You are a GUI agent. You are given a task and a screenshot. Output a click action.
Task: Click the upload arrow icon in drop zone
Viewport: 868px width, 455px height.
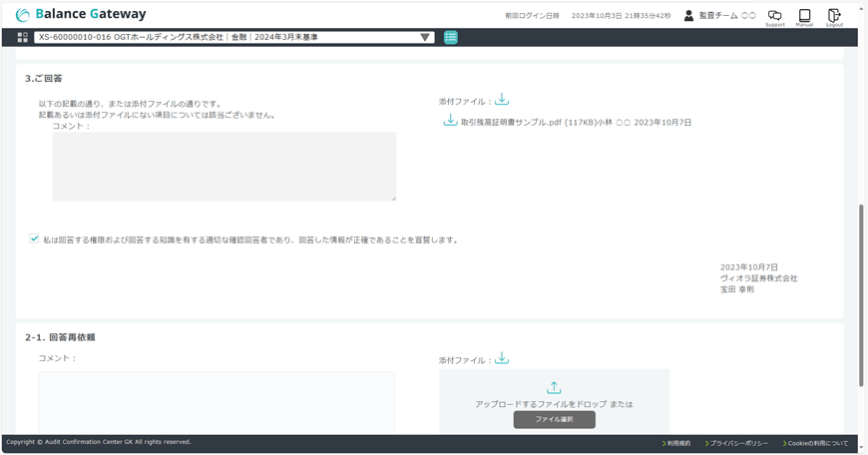pos(554,387)
